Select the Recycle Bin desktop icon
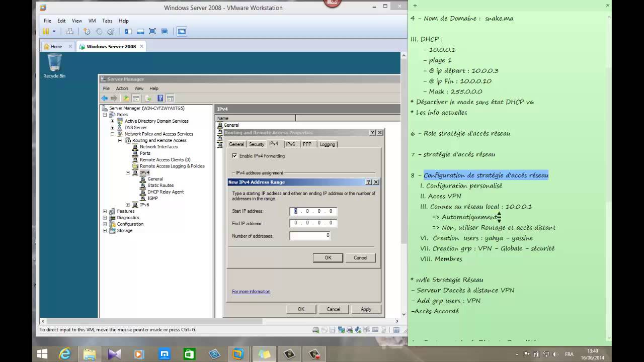The height and width of the screenshot is (362, 644). (54, 66)
